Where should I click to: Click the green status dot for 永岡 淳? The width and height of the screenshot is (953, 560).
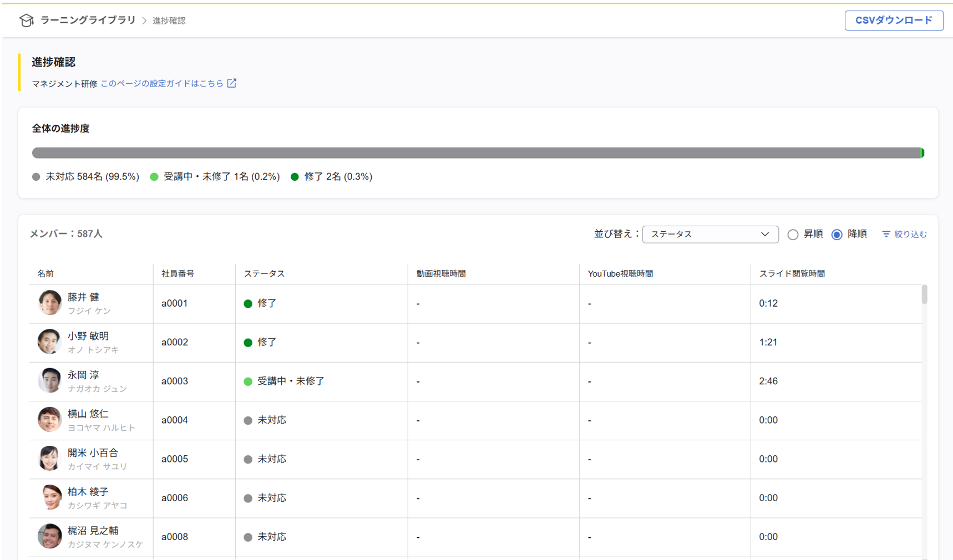pyautogui.click(x=248, y=381)
